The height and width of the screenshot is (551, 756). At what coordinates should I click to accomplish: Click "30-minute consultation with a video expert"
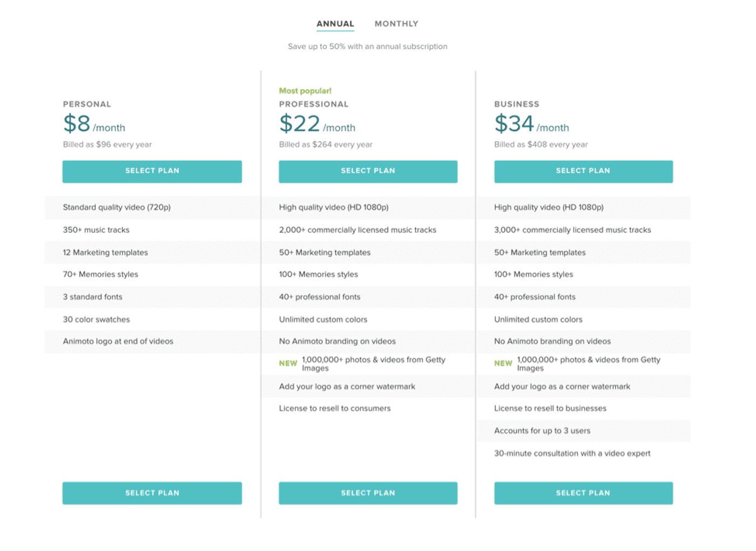point(572,453)
